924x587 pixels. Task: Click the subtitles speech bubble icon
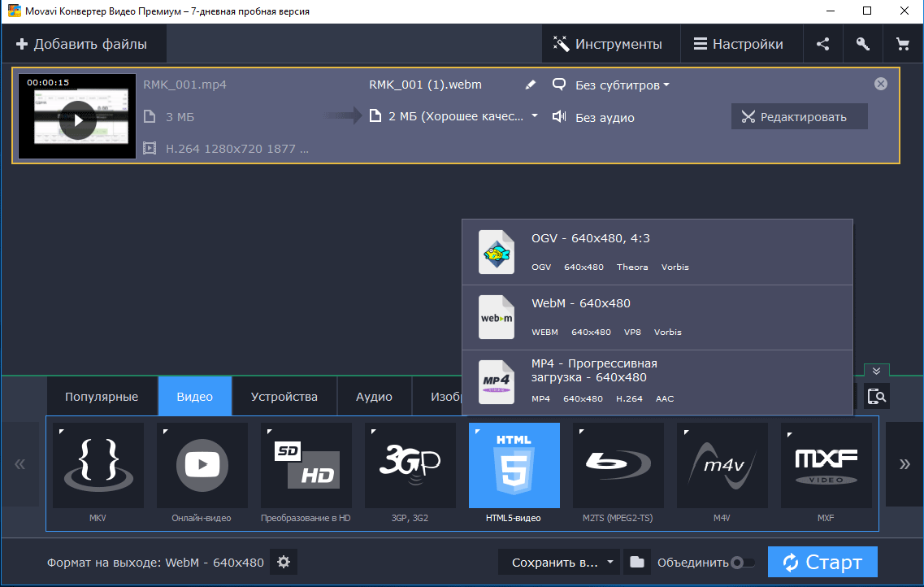(x=558, y=85)
